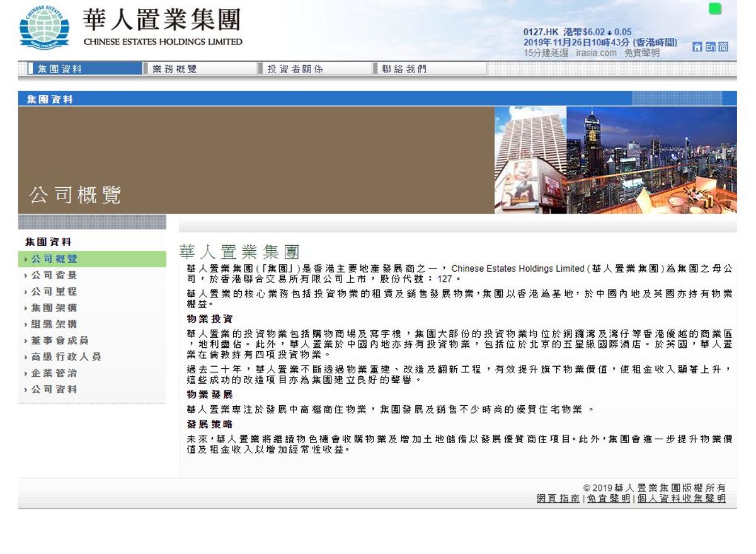Click the blue 集團資料 section bar
The image size is (756, 554).
pyautogui.click(x=377, y=99)
